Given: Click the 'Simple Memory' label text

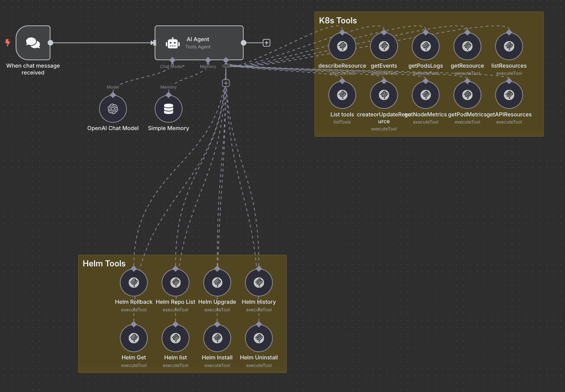Looking at the screenshot, I should pos(169,128).
